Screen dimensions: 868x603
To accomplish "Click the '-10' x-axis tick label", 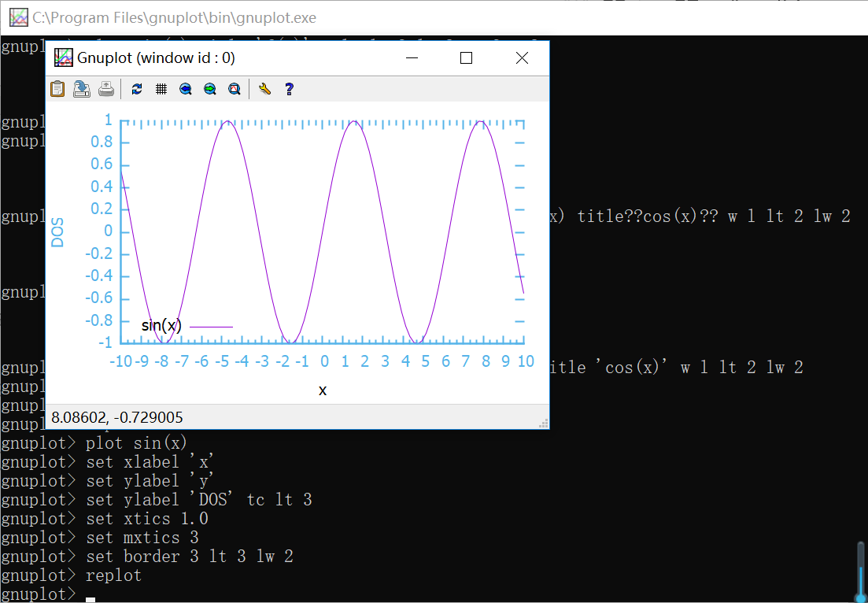I will [x=120, y=361].
